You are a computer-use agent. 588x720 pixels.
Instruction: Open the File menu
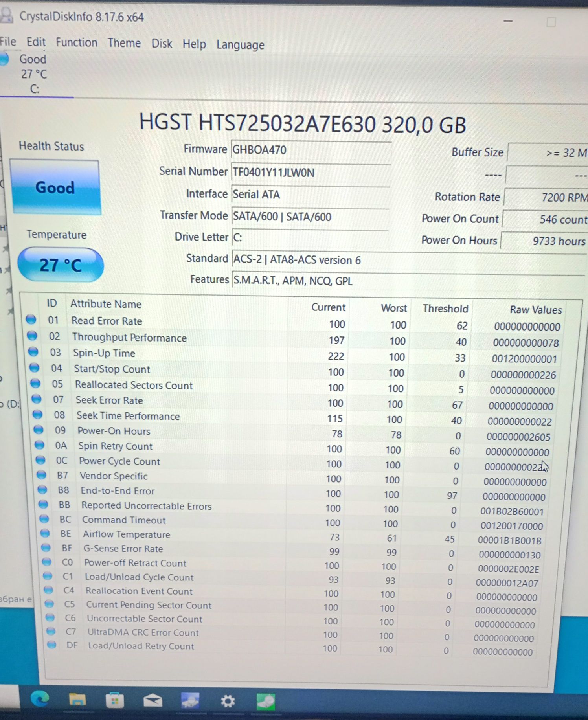click(x=8, y=41)
